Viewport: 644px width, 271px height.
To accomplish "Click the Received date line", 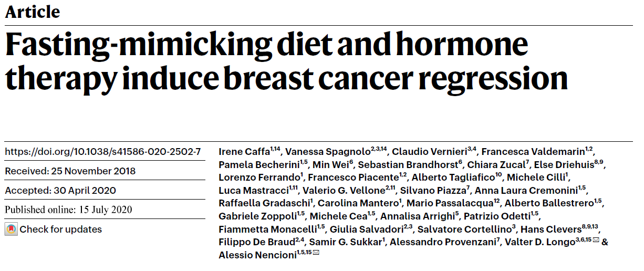I will coord(70,171).
